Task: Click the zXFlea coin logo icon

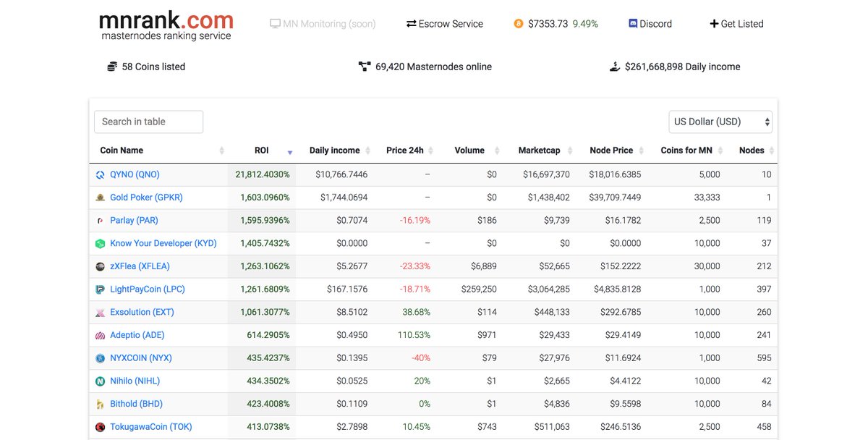Action: pos(101,266)
